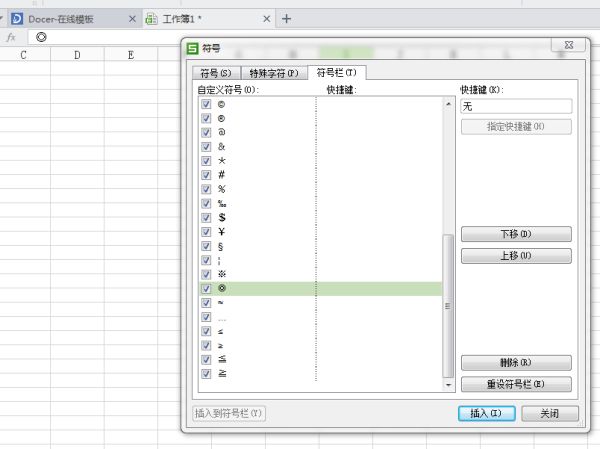Close the 符号 dialog with X
This screenshot has width=600, height=449.
coord(569,45)
